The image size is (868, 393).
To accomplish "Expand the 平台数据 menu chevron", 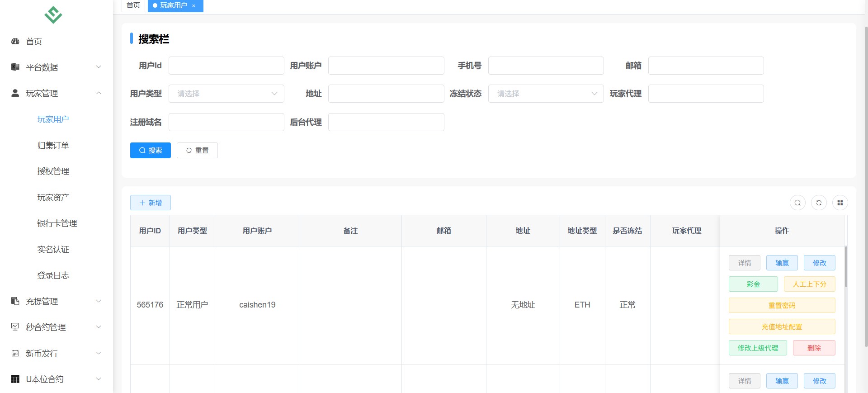I will pos(99,67).
